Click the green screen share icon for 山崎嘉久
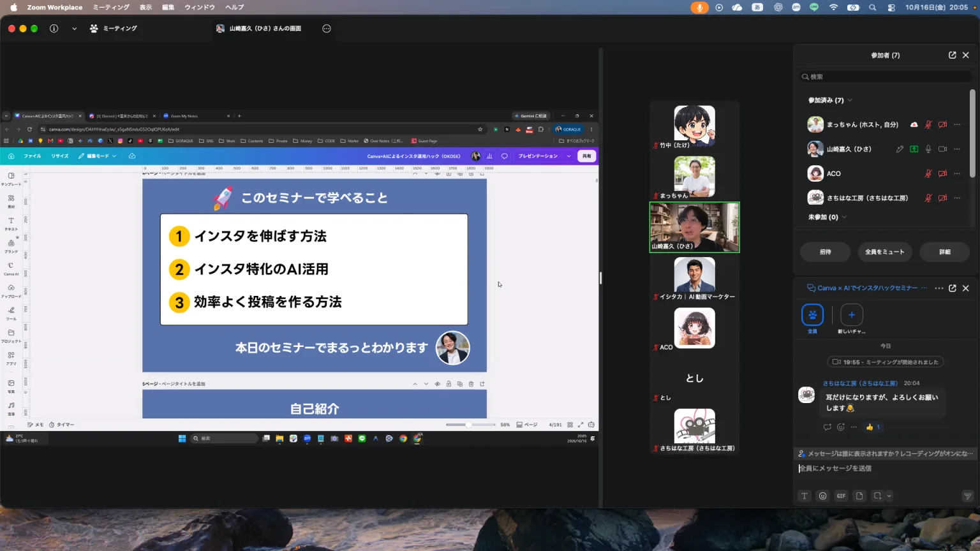980x551 pixels. click(914, 149)
